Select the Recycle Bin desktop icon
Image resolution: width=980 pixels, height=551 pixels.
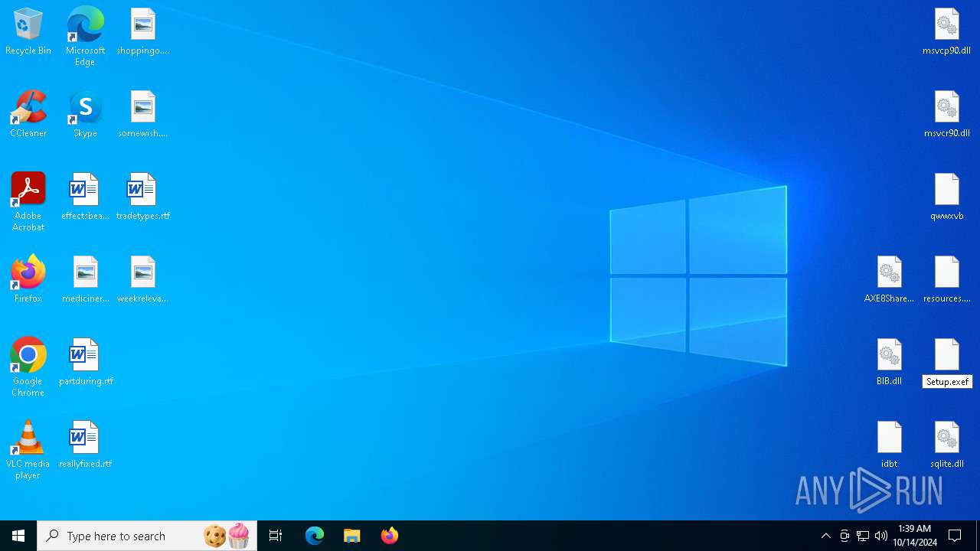click(28, 32)
